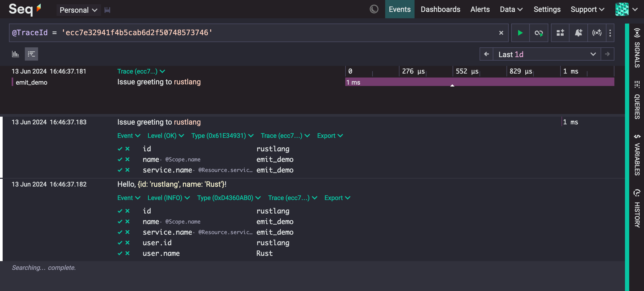Click X to exclude user.name Rust

127,253
